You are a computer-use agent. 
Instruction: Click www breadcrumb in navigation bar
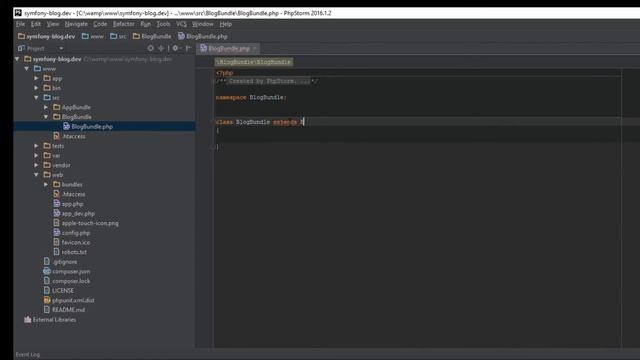(93, 36)
